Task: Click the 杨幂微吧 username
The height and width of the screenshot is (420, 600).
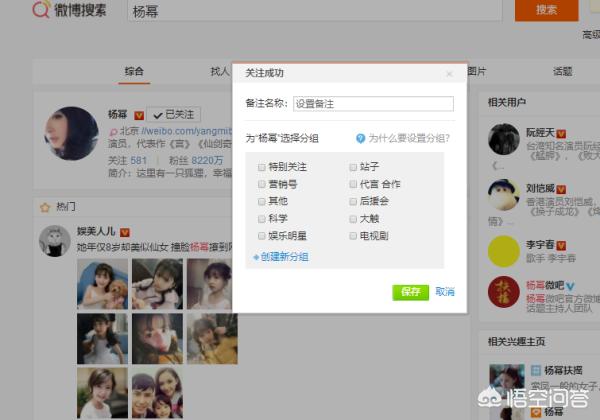Action: (545, 285)
